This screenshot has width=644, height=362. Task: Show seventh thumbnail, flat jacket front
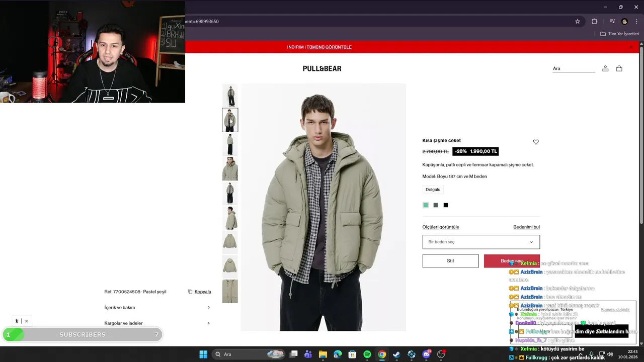[230, 242]
